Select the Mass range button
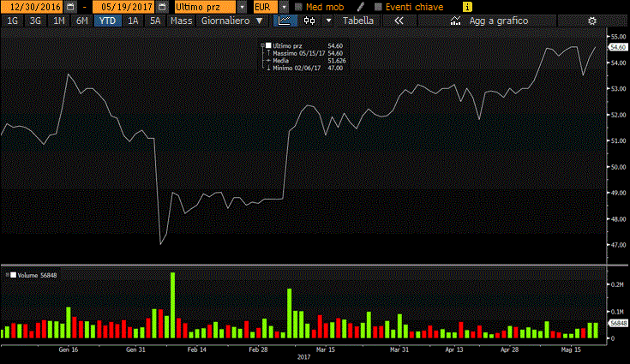The width and height of the screenshot is (630, 364). click(181, 20)
